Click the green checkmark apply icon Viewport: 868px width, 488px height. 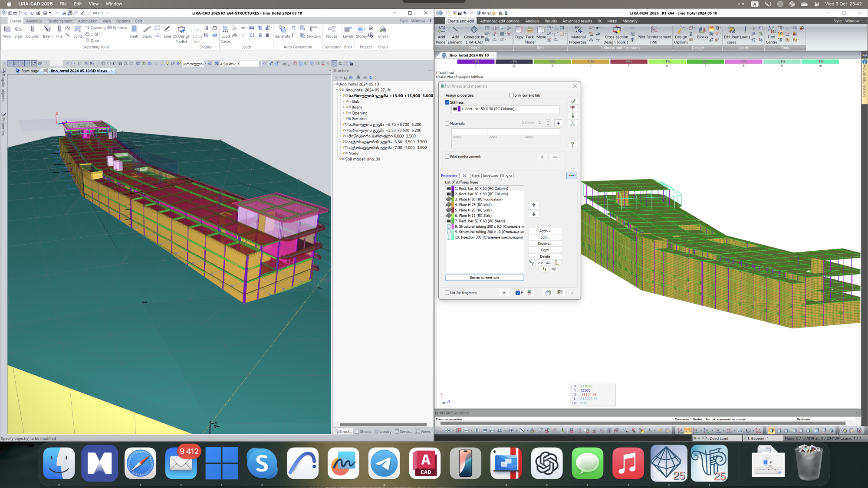click(x=572, y=101)
